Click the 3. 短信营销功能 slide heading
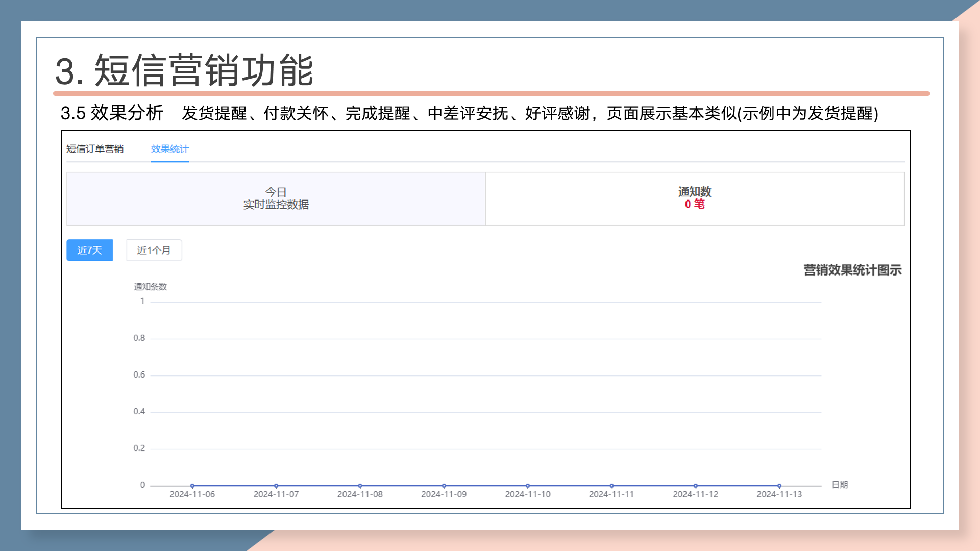The height and width of the screenshot is (551, 980). 184,70
